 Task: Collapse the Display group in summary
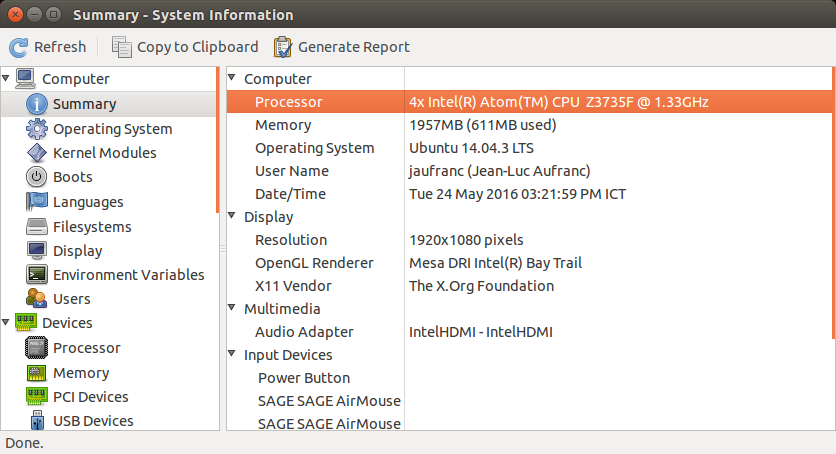(232, 216)
